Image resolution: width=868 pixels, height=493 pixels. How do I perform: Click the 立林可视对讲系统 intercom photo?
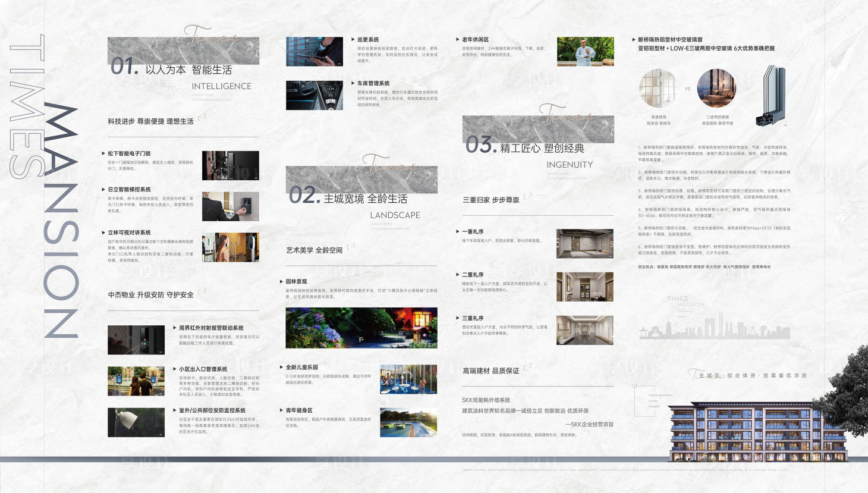point(231,247)
